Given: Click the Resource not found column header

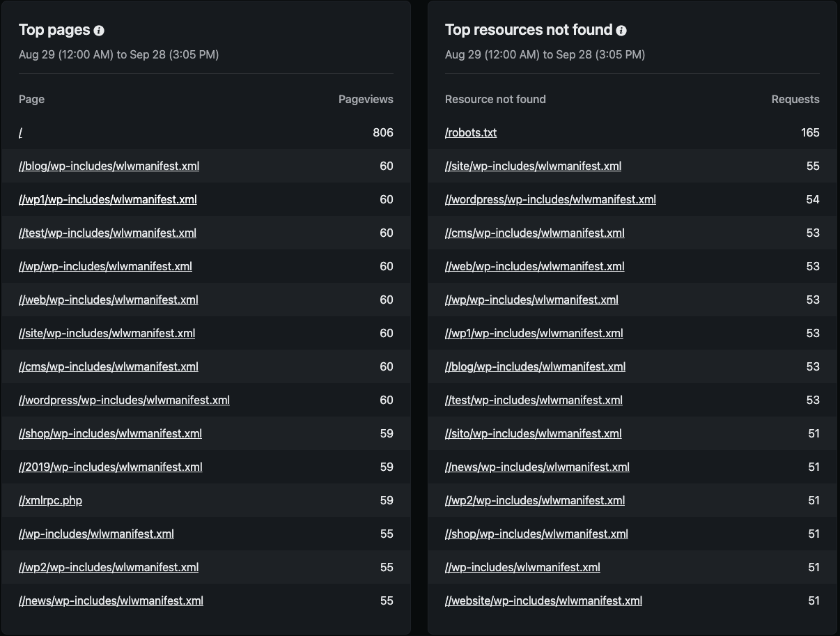Looking at the screenshot, I should 495,99.
